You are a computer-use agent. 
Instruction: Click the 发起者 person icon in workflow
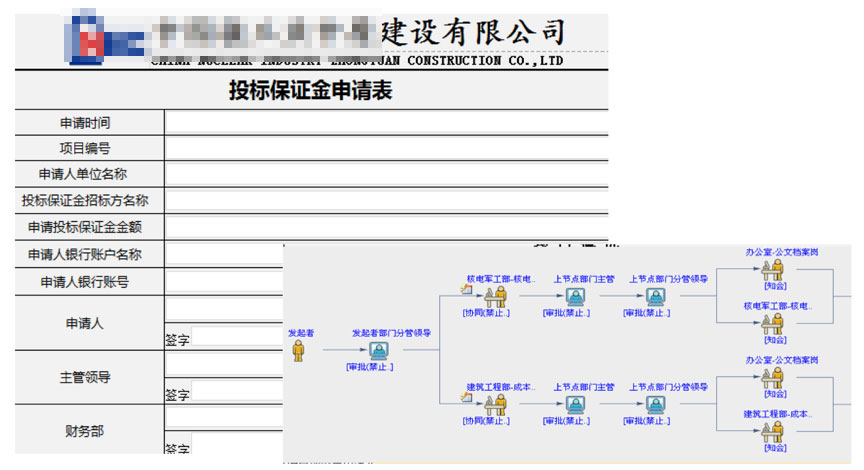click(297, 351)
